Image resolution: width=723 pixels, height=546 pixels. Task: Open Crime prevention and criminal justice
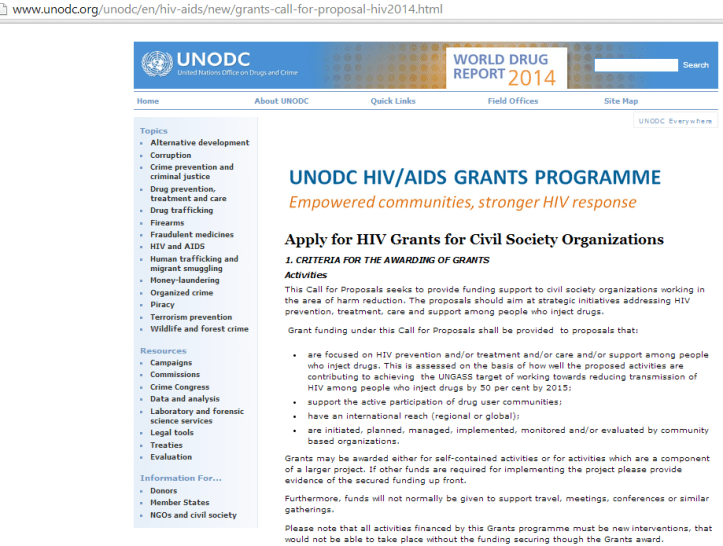[x=192, y=172]
